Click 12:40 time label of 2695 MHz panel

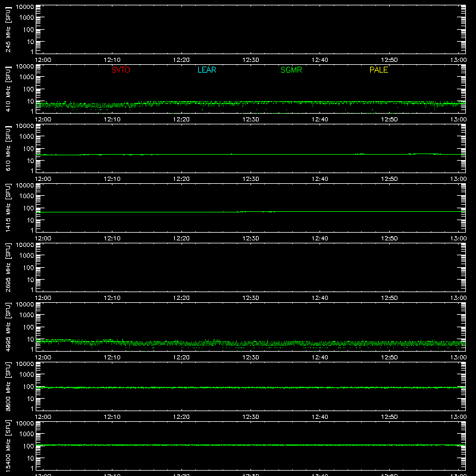(320, 298)
